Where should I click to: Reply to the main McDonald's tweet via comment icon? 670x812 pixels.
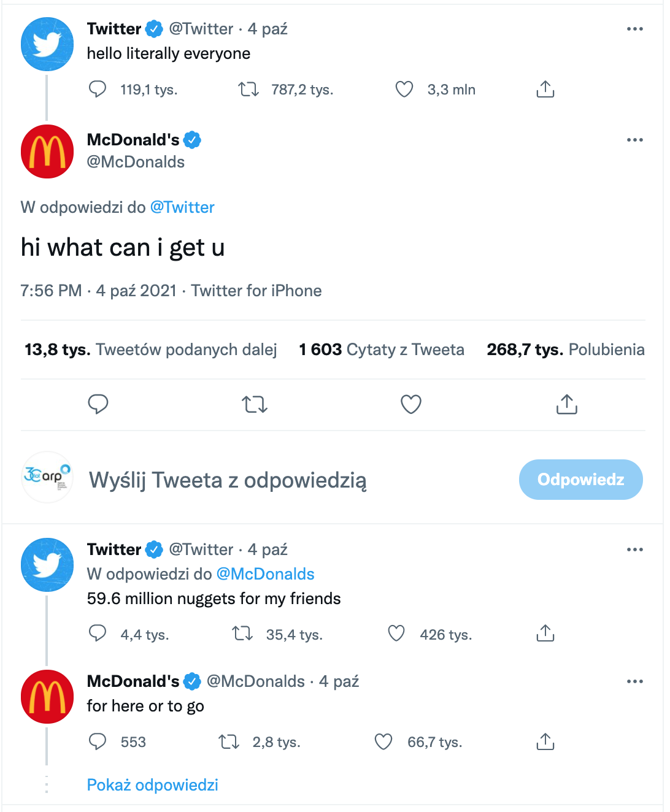click(98, 405)
